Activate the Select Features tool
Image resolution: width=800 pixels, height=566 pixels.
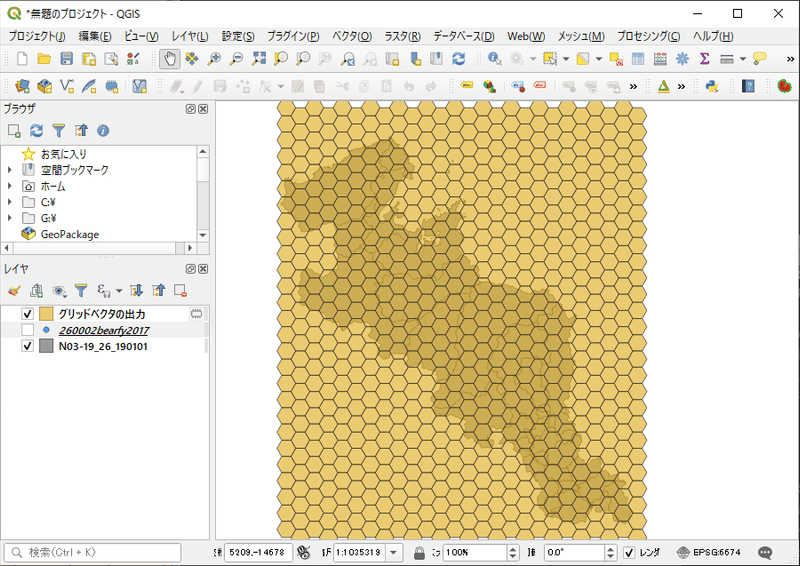click(x=550, y=59)
